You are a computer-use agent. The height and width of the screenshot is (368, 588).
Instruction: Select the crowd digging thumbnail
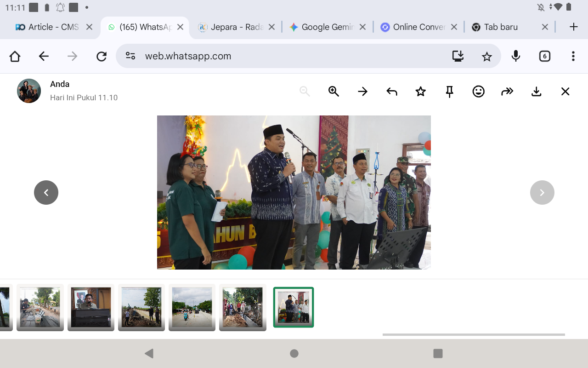tap(243, 307)
